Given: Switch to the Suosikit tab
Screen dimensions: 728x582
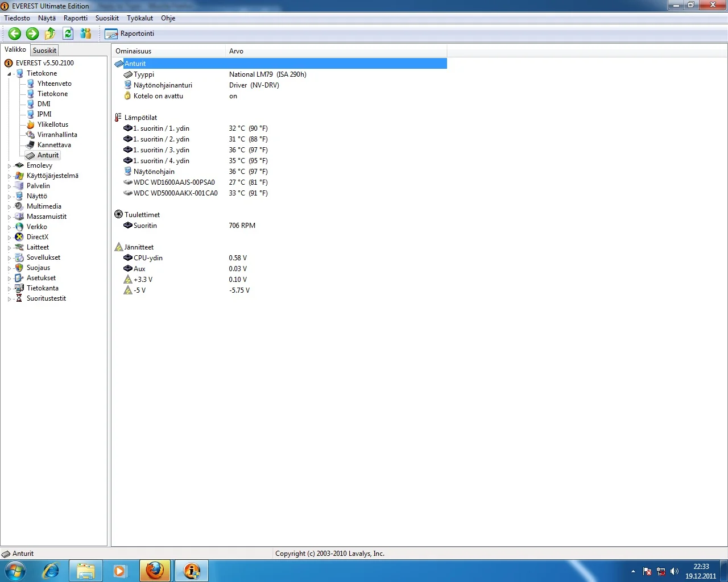Looking at the screenshot, I should [44, 51].
